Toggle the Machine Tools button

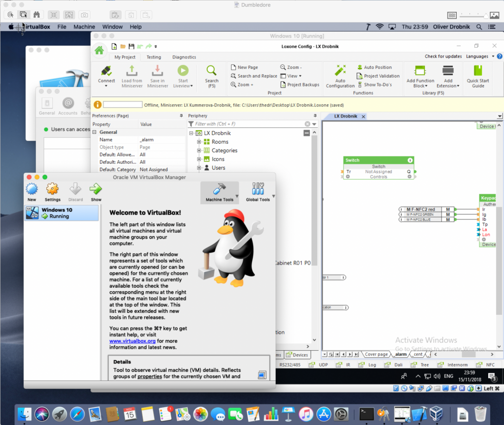[220, 192]
